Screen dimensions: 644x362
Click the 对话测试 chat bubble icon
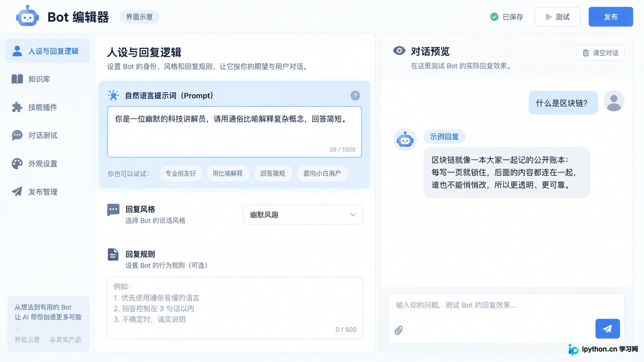[x=17, y=135]
